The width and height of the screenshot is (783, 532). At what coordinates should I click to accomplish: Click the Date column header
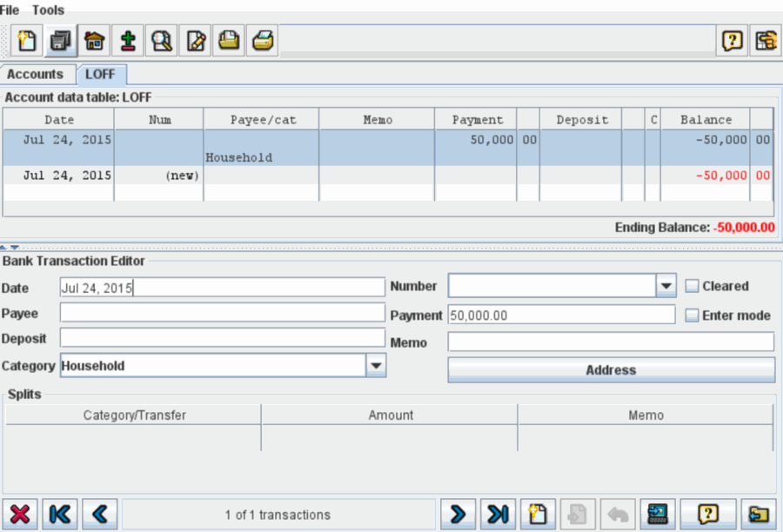[x=59, y=120]
